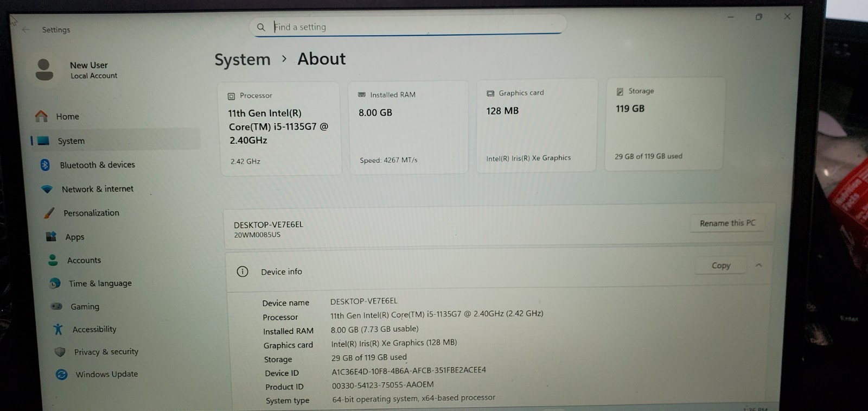
Task: Click the Apps icon in sidebar
Action: (x=51, y=237)
